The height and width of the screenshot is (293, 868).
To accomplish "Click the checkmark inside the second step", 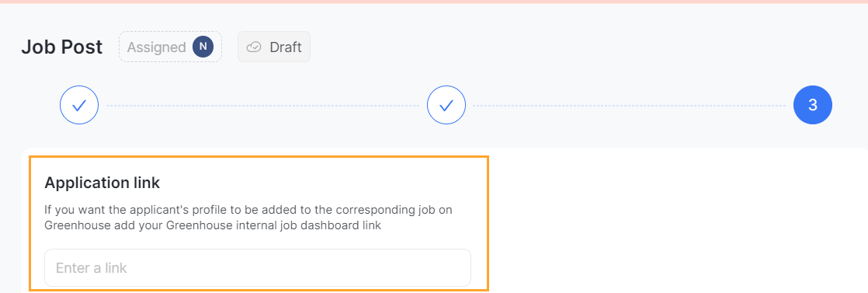I will click(446, 105).
